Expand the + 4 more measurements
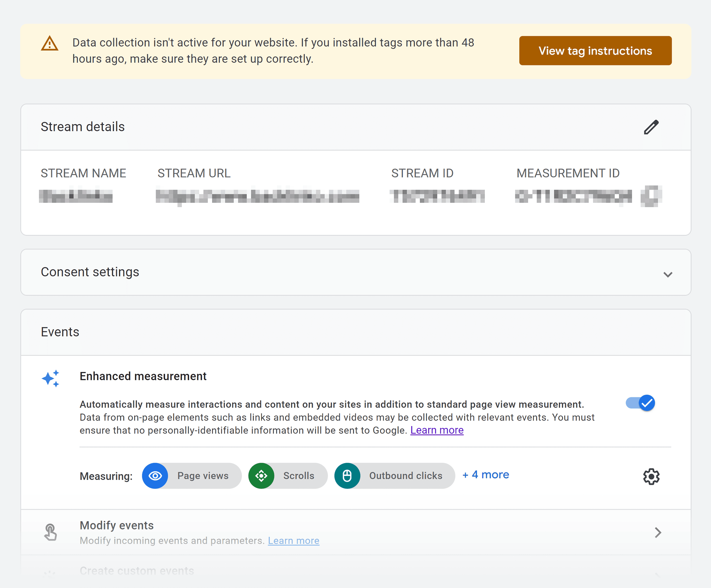Image resolution: width=711 pixels, height=588 pixels. coord(485,475)
